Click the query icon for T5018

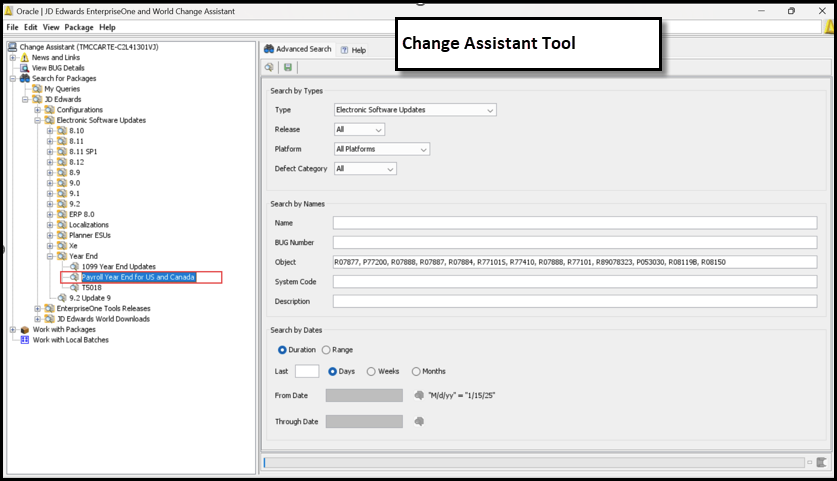tap(74, 287)
